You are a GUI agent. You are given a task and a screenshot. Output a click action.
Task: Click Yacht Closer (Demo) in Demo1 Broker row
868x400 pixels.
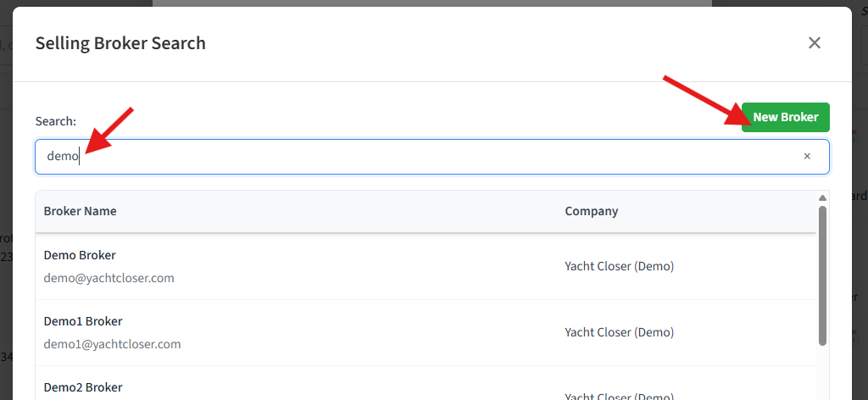(x=619, y=332)
